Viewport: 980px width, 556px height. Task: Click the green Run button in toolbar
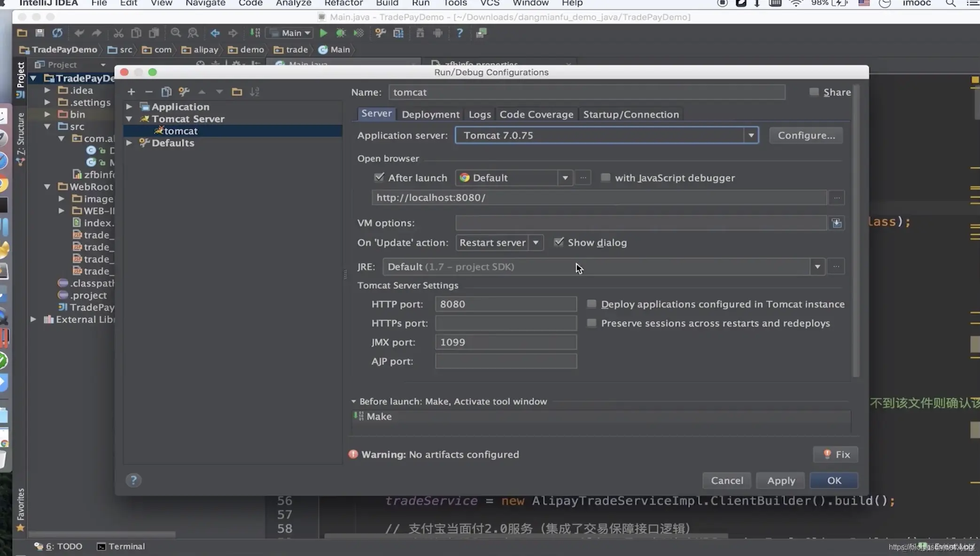323,33
